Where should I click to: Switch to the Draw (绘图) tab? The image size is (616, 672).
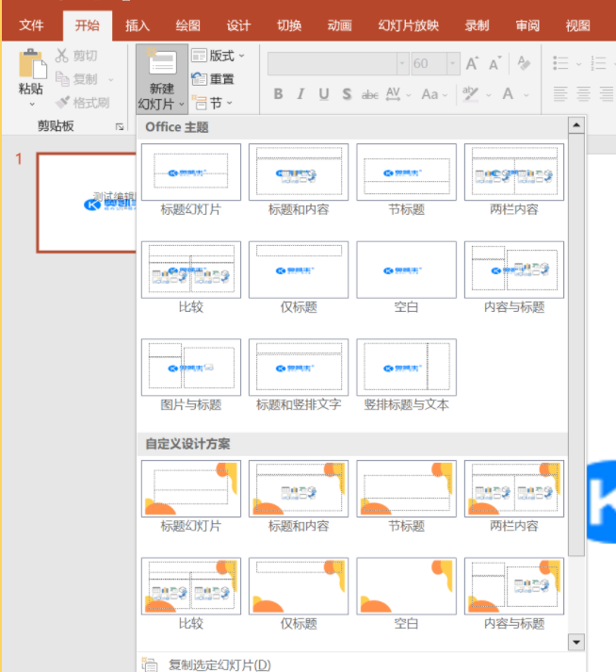(188, 25)
